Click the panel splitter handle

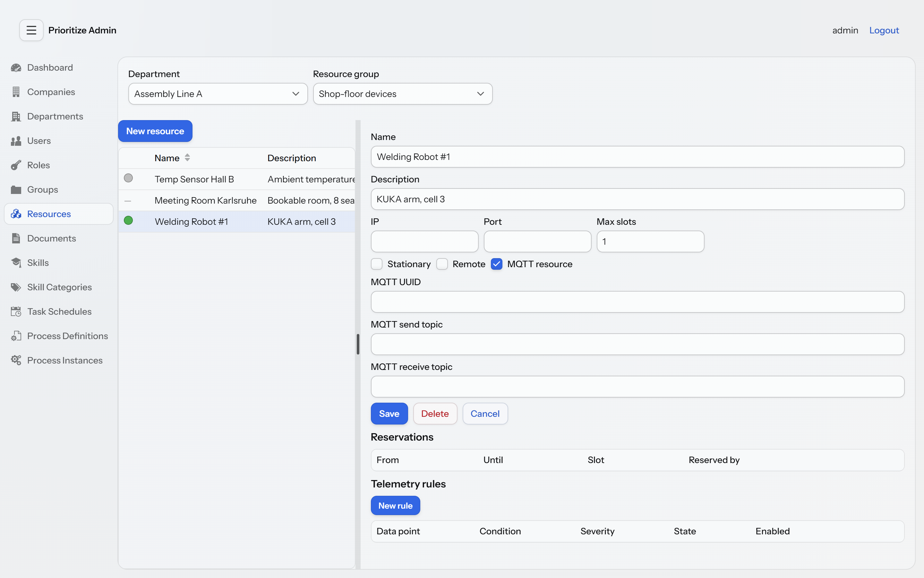358,345
